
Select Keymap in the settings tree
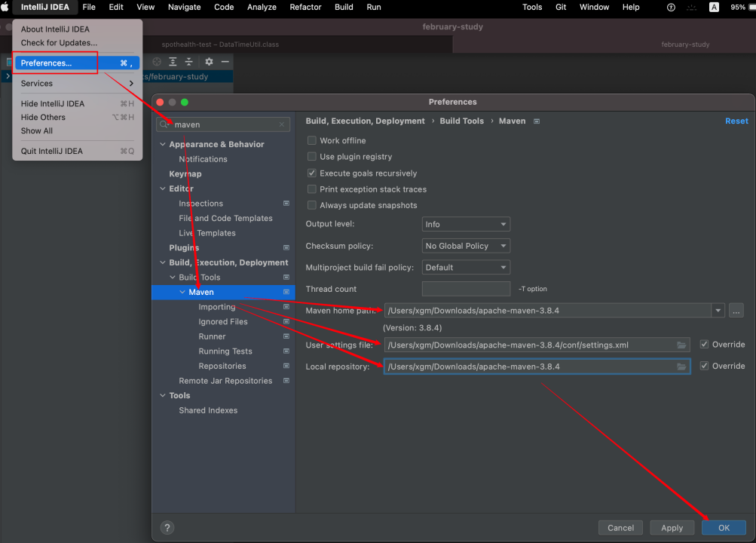185,173
